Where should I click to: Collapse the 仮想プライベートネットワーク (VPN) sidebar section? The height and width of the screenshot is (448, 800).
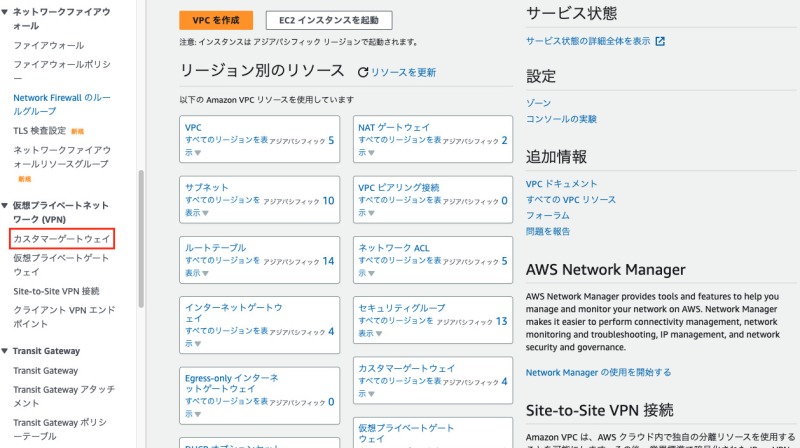pos(6,205)
